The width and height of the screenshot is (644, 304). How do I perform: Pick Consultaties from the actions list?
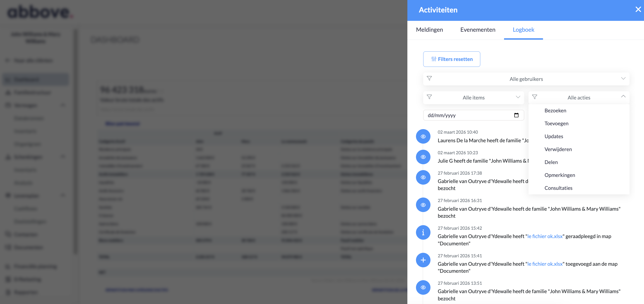point(558,188)
